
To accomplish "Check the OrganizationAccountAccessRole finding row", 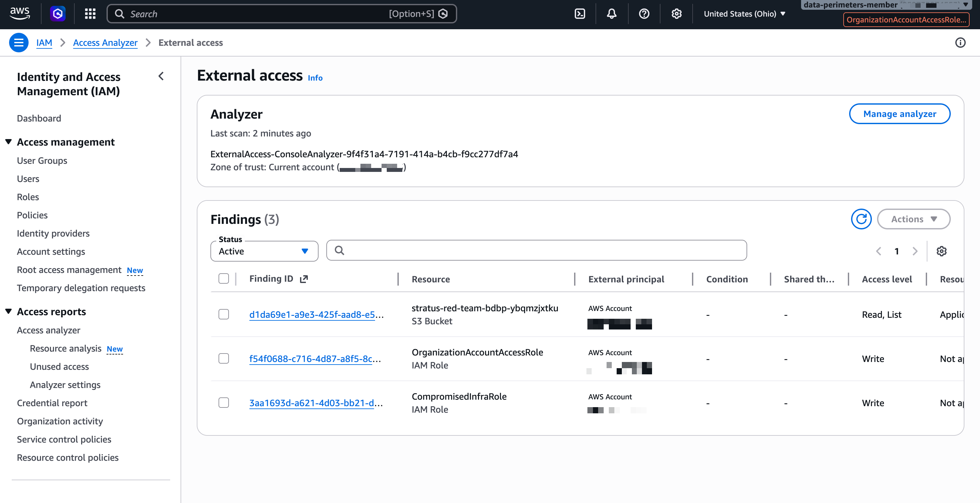I will [224, 358].
